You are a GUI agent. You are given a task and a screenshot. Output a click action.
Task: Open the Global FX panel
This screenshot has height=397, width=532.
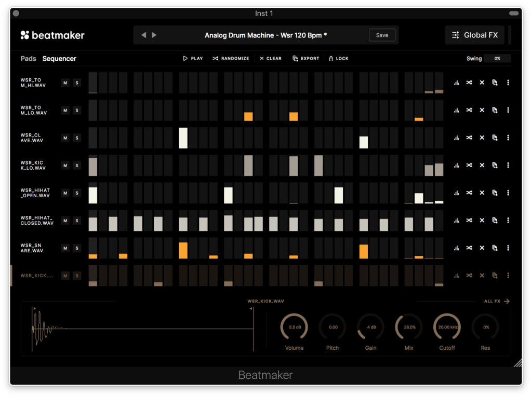(475, 35)
